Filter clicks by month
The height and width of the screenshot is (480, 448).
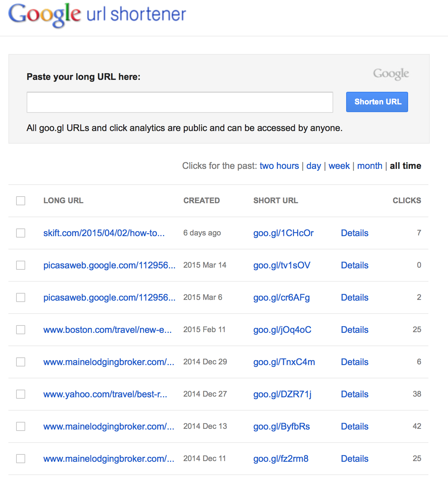(370, 166)
